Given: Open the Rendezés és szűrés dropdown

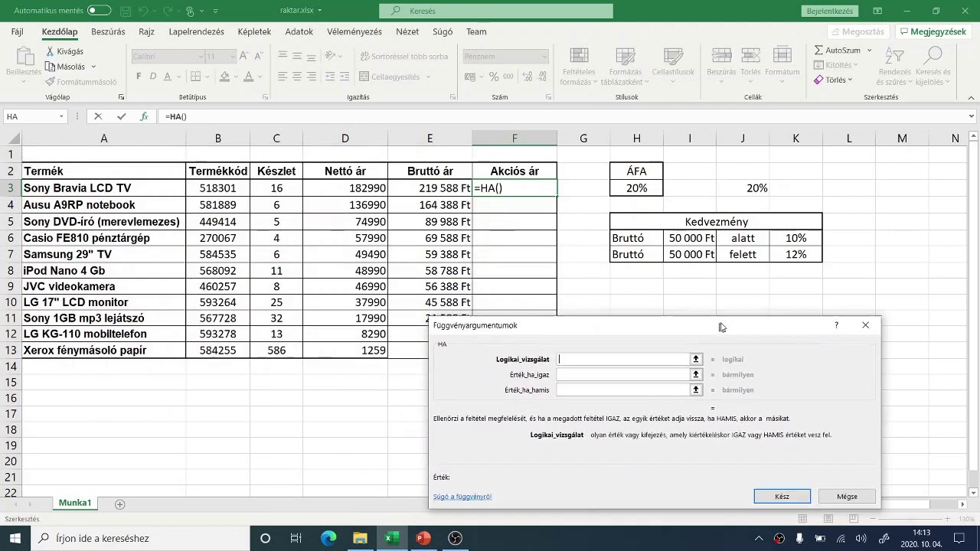Looking at the screenshot, I should [x=894, y=67].
